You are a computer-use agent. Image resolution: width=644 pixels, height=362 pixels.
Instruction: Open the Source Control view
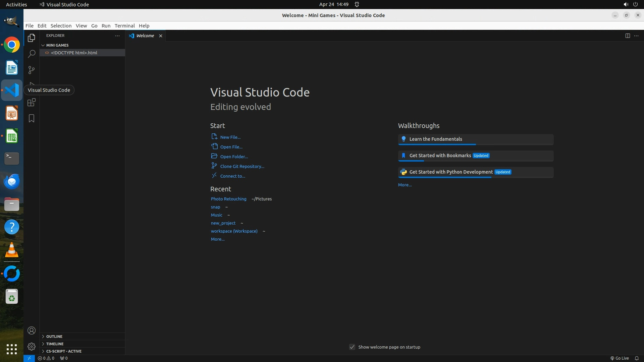point(32,70)
